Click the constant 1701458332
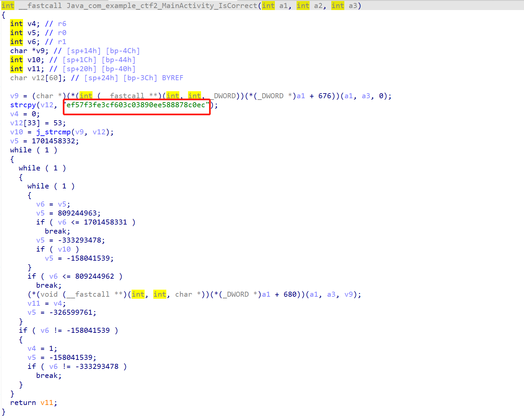 (53, 141)
